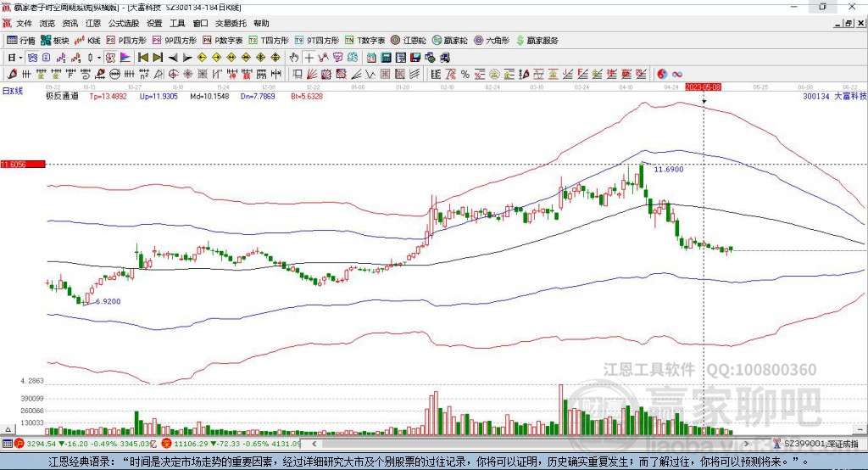868x470 pixels.
Task: Open the 六角形 hexagon tool
Action: 492,41
